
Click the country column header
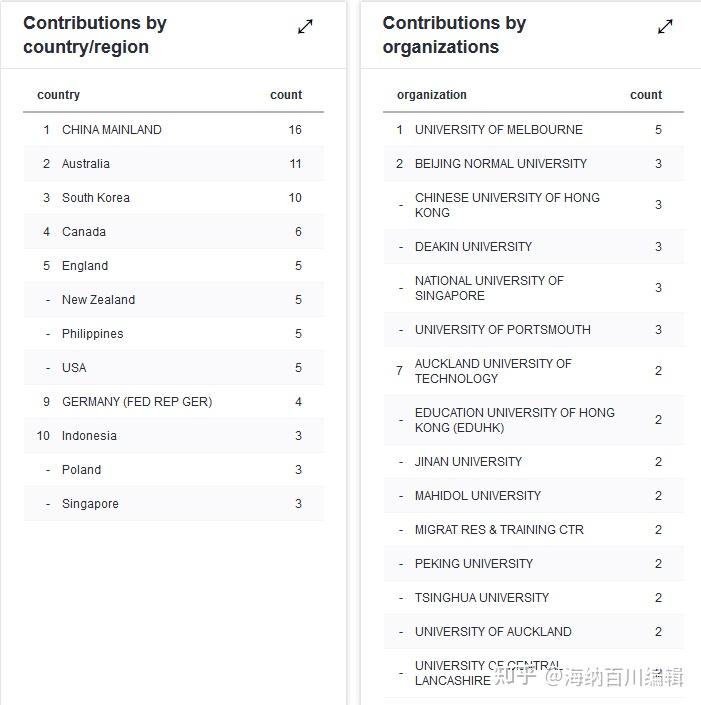[58, 95]
